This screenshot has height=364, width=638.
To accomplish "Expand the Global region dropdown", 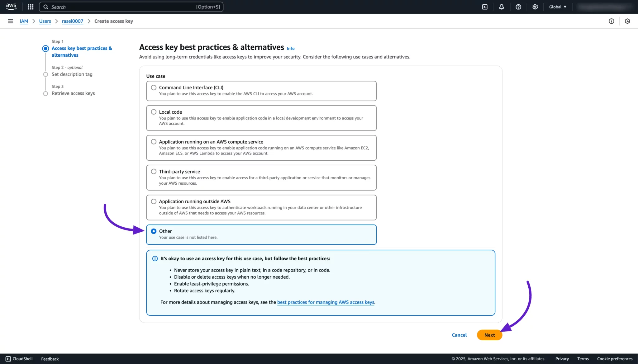I will pyautogui.click(x=558, y=7).
